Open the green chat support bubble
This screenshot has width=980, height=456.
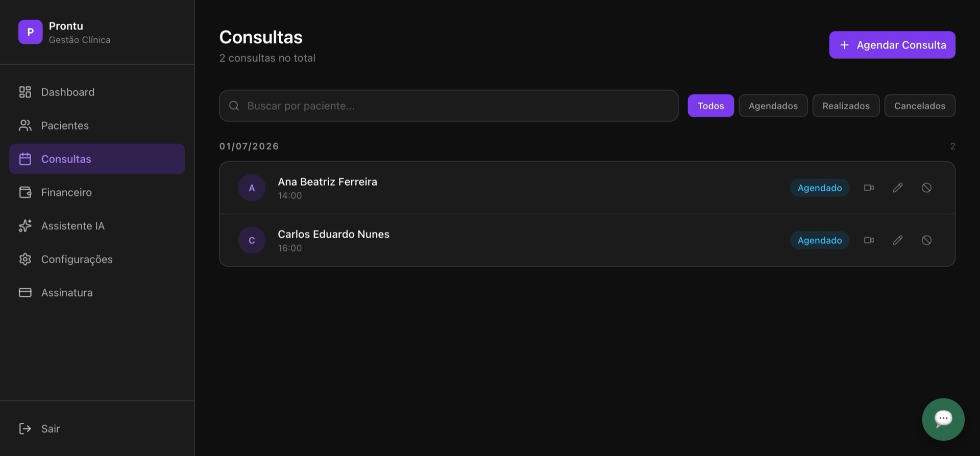coord(943,419)
